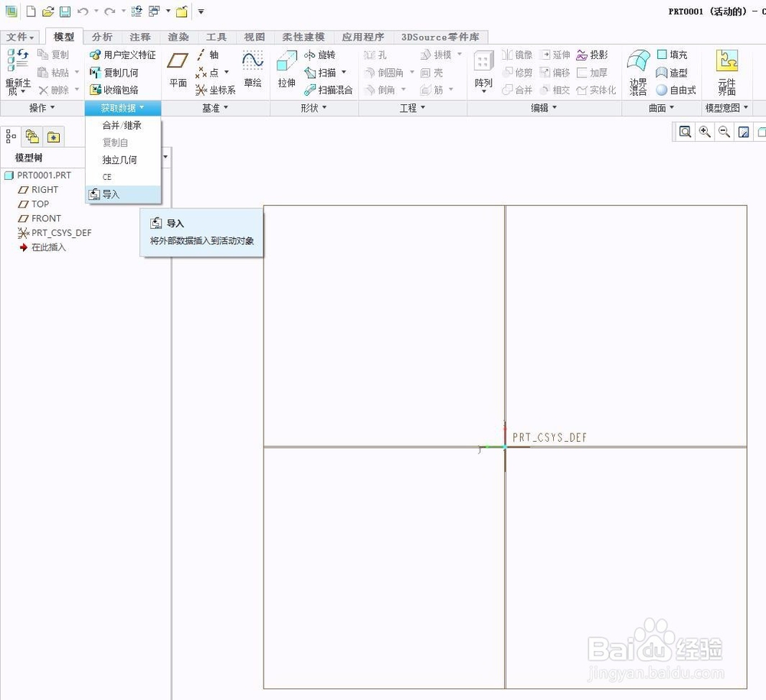Expand the 基准 group dropdown
The height and width of the screenshot is (700, 766).
coord(215,107)
